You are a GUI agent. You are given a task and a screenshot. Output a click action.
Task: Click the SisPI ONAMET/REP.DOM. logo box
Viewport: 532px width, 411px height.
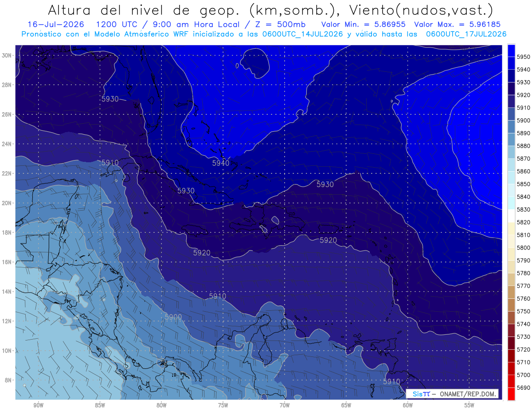point(453,394)
